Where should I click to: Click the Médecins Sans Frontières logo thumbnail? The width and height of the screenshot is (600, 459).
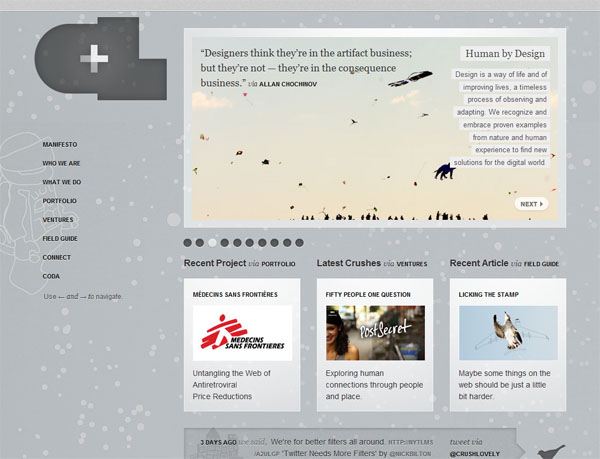pyautogui.click(x=242, y=333)
